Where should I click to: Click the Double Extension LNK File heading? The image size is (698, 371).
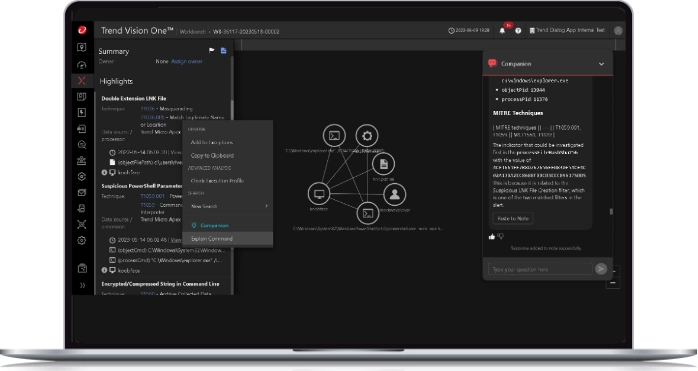[x=134, y=98]
